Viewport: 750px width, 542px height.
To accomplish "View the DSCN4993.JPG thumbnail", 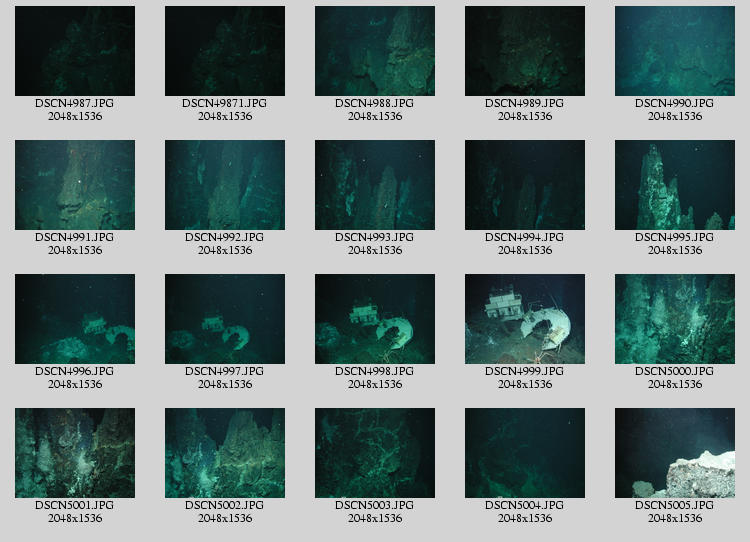I will pyautogui.click(x=375, y=185).
